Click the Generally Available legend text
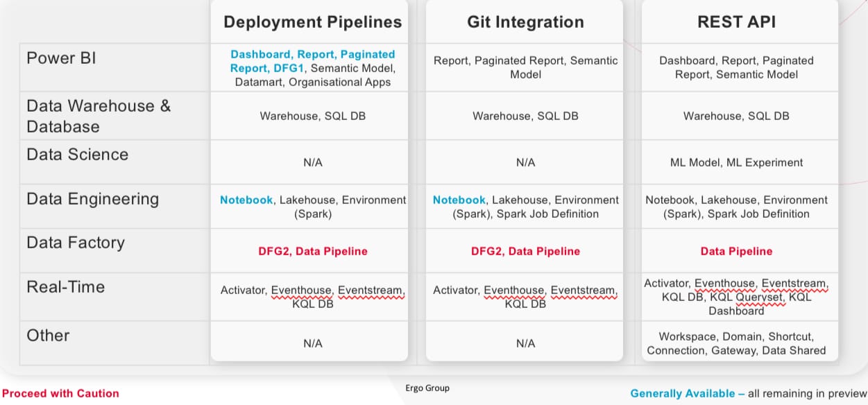This screenshot has height=405, width=868. (683, 393)
